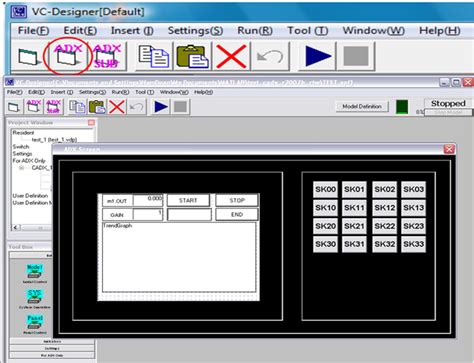Click the paste clipboard icon in enlarged toolbar

coord(192,56)
